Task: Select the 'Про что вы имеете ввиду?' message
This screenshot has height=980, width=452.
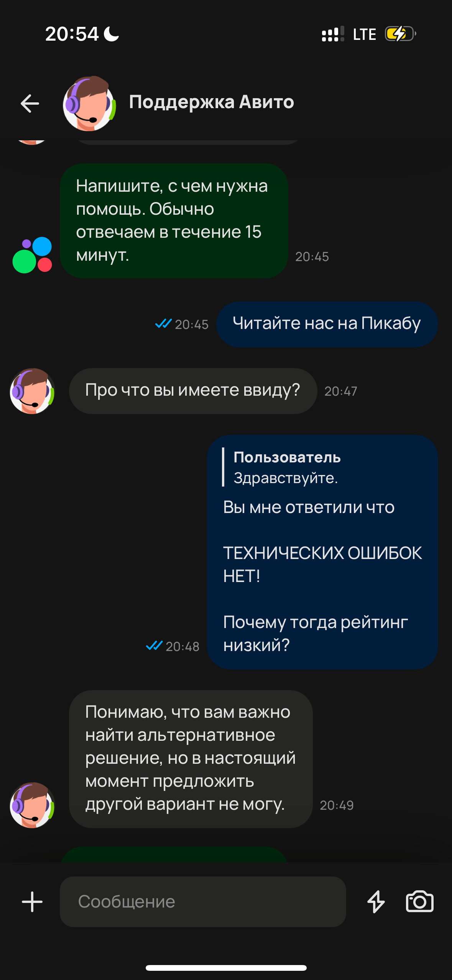Action: (193, 391)
